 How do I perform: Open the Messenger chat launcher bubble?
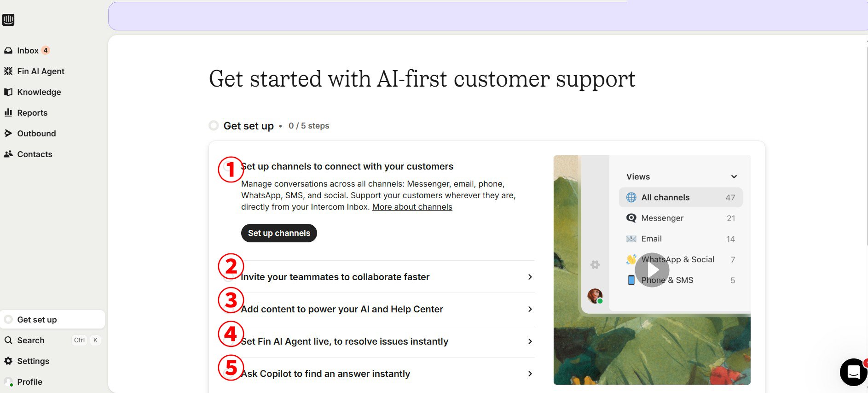click(853, 371)
